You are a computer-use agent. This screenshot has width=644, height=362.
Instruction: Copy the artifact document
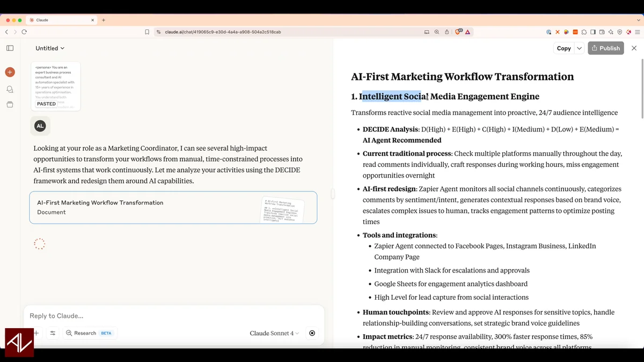point(564,48)
